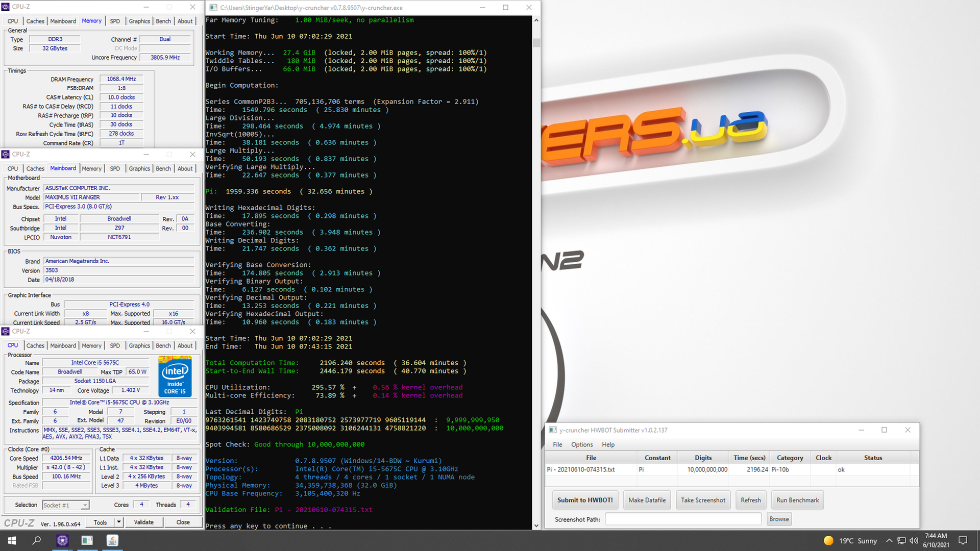The image size is (980, 551).
Task: Open the volume tray icon
Action: click(914, 541)
